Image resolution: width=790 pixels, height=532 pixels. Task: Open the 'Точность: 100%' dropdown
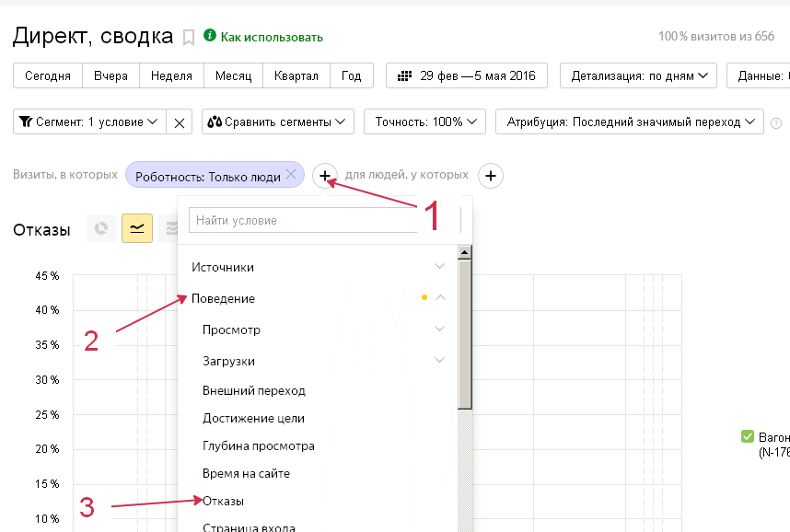click(425, 121)
